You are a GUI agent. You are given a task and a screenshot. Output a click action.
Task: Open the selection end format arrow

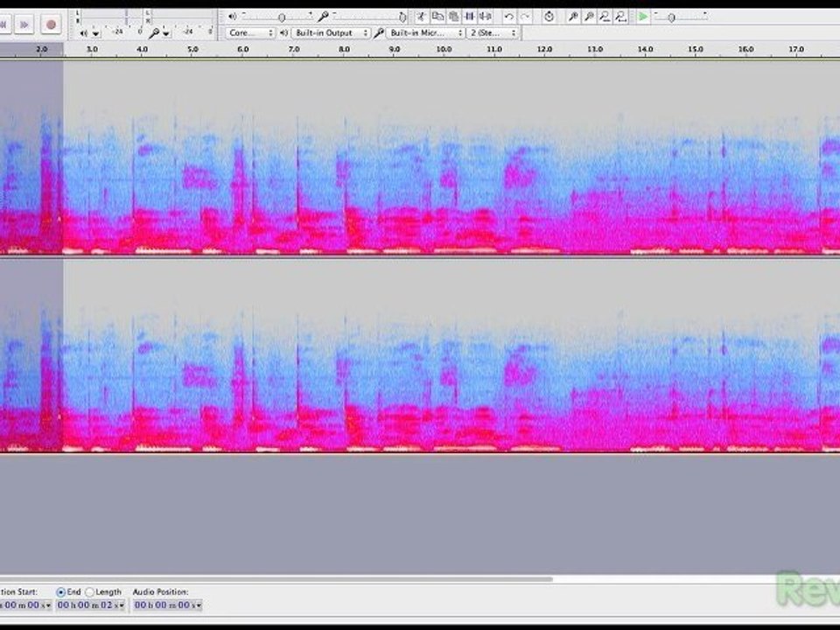122,605
